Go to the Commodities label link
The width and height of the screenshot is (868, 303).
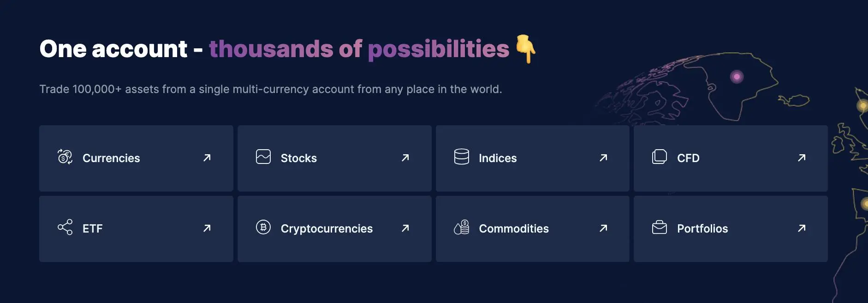514,228
